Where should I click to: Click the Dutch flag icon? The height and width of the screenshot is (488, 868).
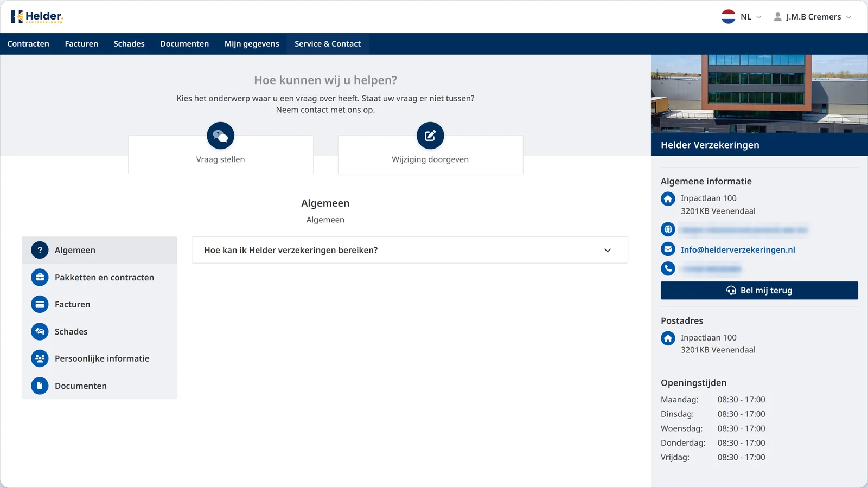tap(728, 17)
